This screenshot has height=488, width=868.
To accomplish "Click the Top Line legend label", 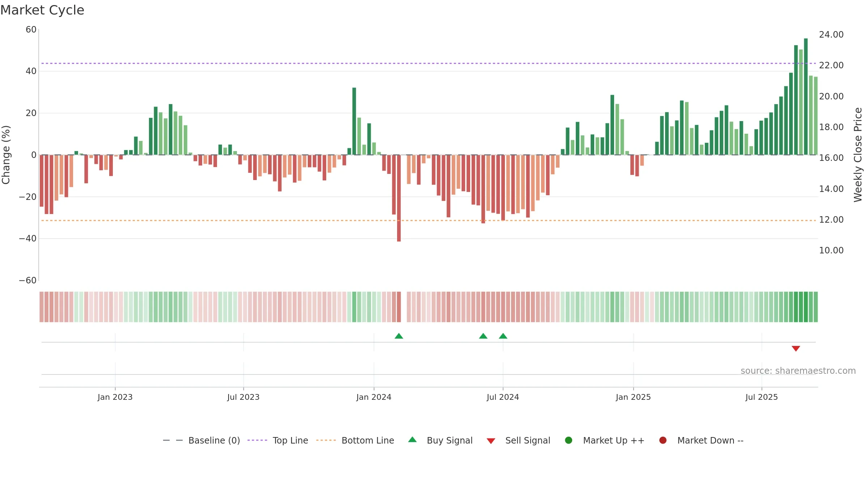I will pos(290,440).
